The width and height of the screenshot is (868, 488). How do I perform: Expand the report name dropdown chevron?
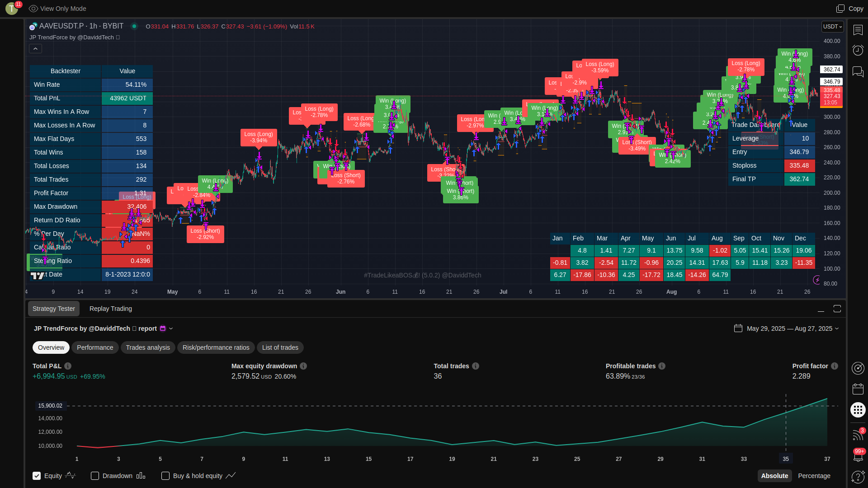click(171, 328)
